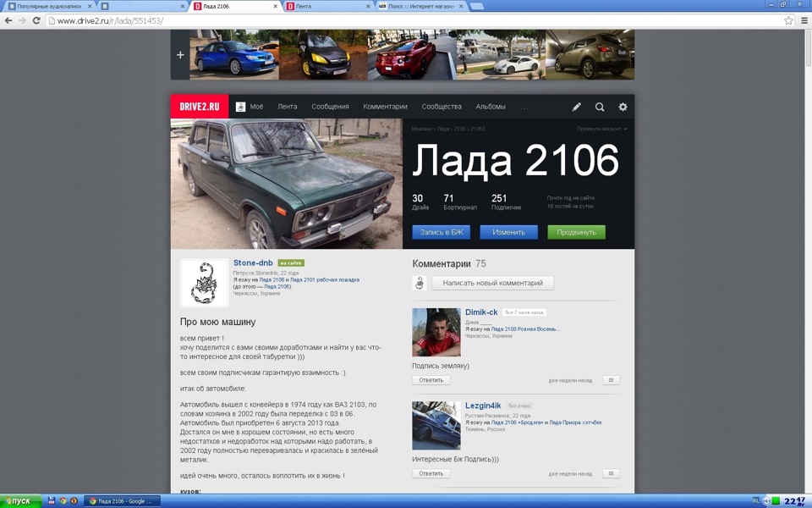Bookmark this page with the star icon
This screenshot has width=812, height=508.
pos(788,20)
